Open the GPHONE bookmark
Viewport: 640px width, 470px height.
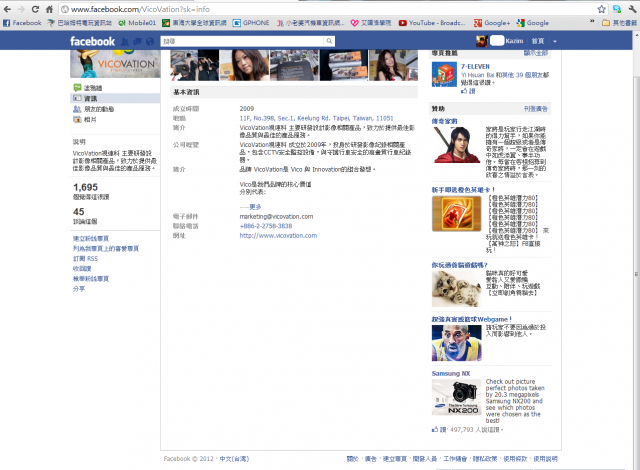pyautogui.click(x=251, y=23)
